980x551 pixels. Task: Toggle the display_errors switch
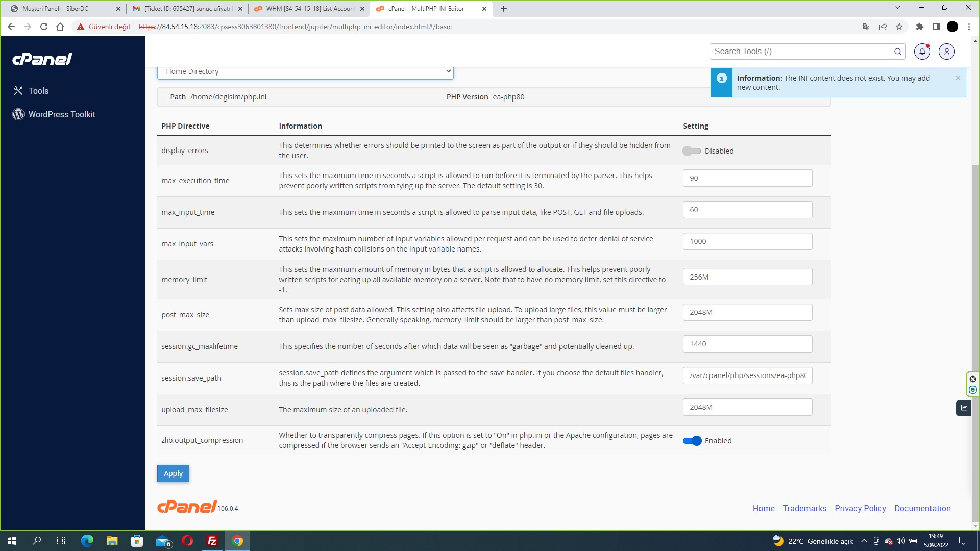(x=692, y=151)
